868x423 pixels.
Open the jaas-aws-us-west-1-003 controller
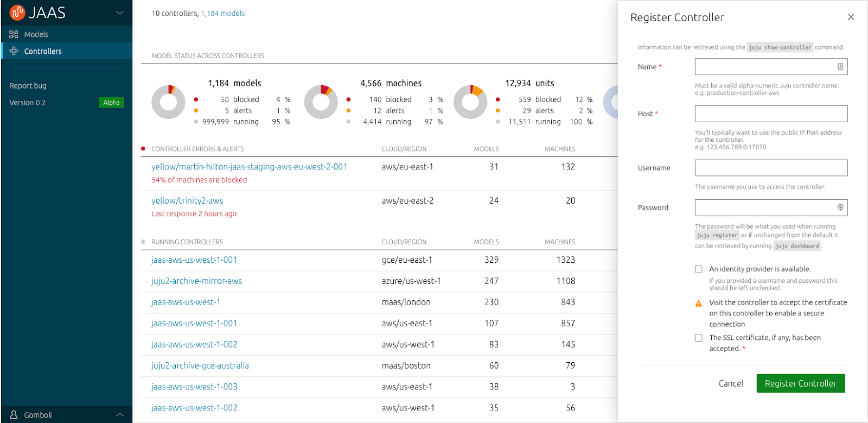click(194, 387)
